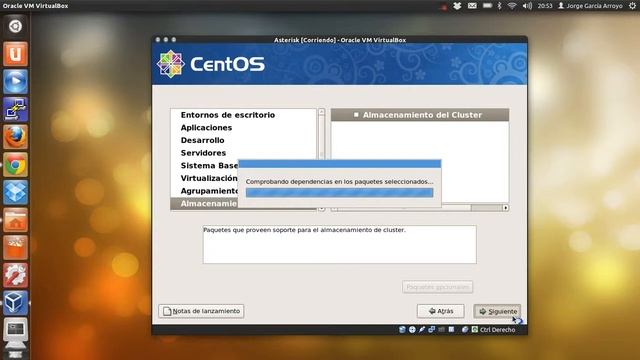This screenshot has height=360, width=640.
Task: Select the highlighted Almacenamiento category
Action: [x=204, y=204]
